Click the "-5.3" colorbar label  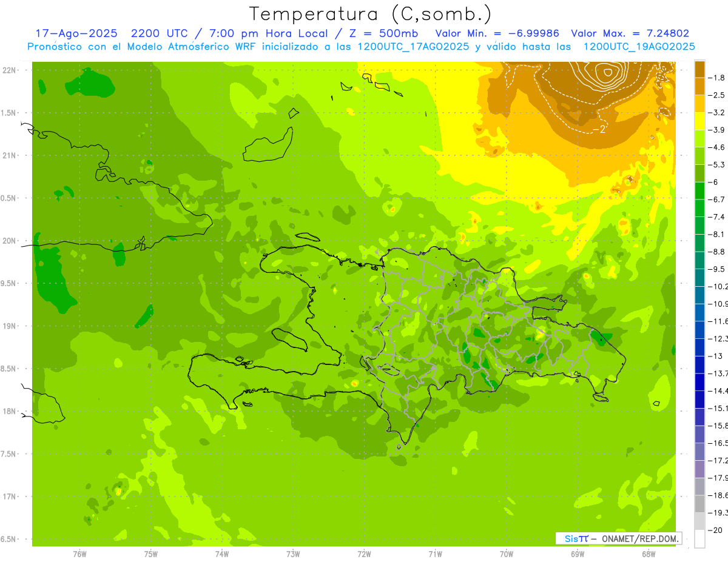pyautogui.click(x=717, y=165)
